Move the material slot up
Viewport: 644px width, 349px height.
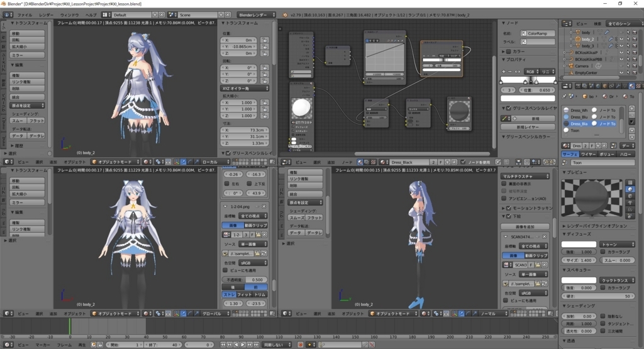(631, 130)
